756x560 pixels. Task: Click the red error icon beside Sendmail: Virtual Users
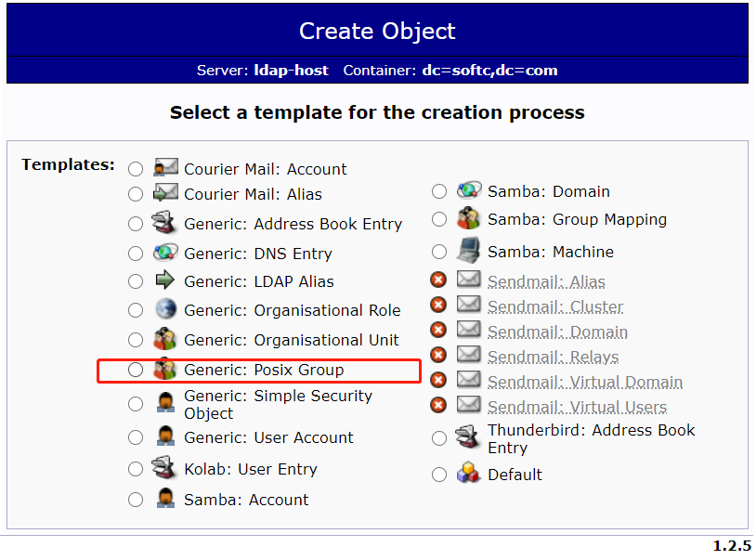(x=438, y=405)
